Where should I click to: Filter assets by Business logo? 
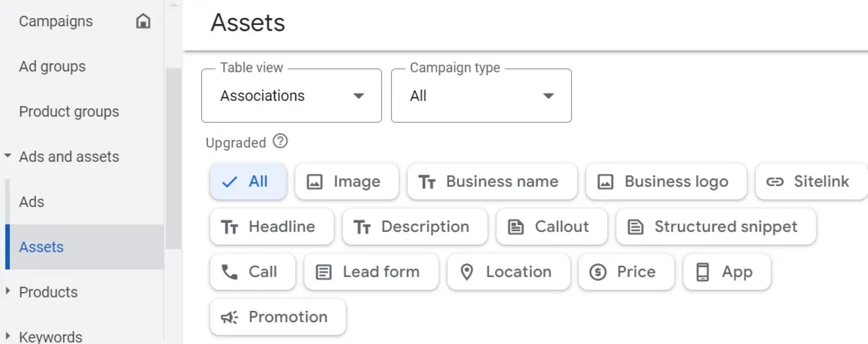[x=666, y=181]
